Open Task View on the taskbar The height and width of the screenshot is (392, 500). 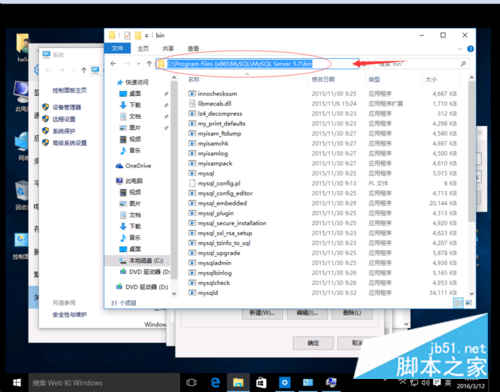pos(191,382)
